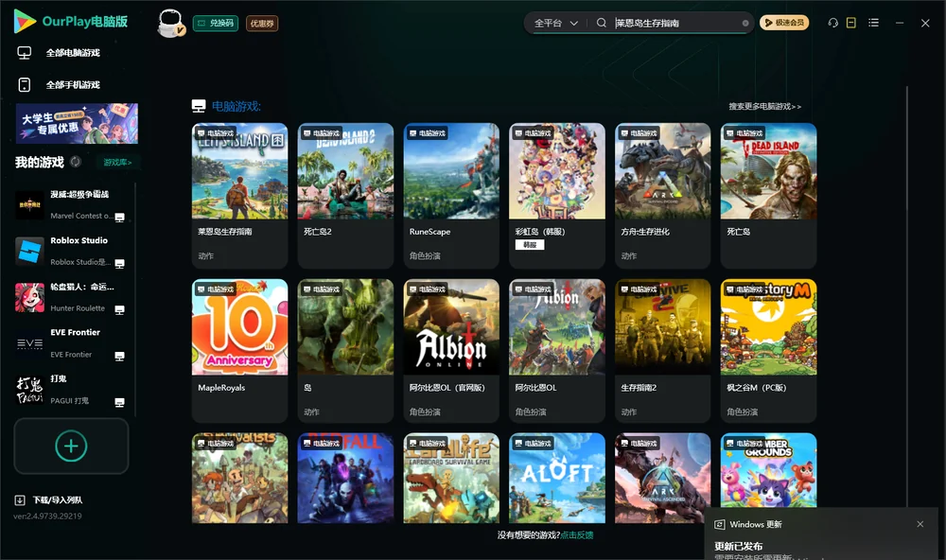
Task: Open the Aloft game card
Action: 557,478
